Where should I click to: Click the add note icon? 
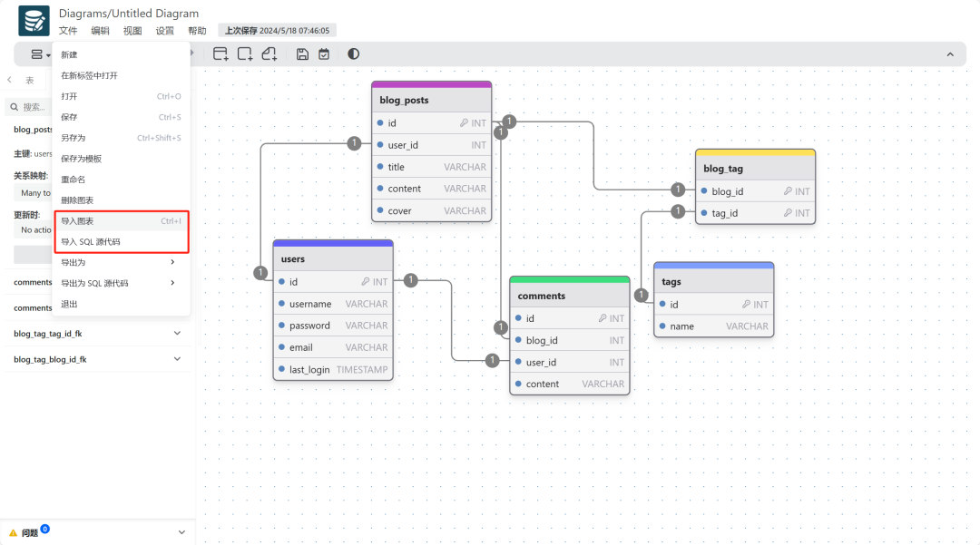pyautogui.click(x=269, y=54)
